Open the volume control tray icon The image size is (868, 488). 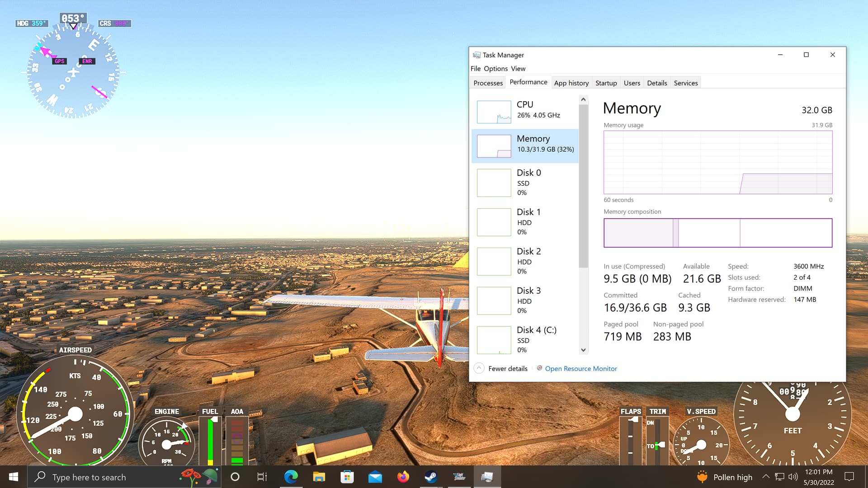tap(793, 477)
